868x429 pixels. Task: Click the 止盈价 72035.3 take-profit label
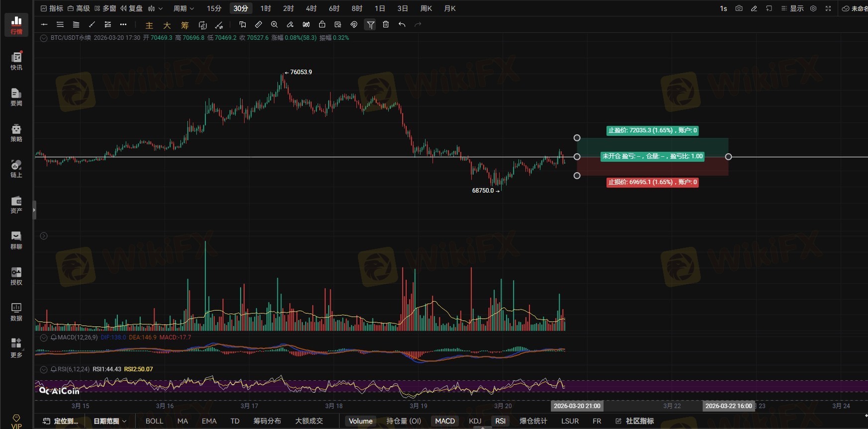[652, 130]
